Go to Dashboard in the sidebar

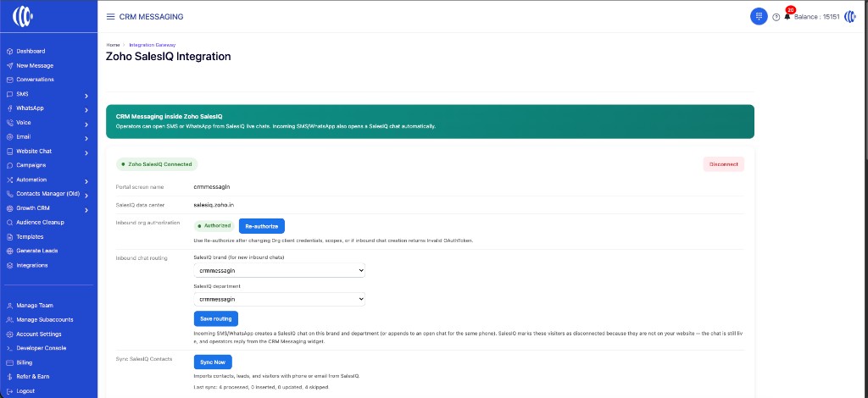tap(31, 51)
